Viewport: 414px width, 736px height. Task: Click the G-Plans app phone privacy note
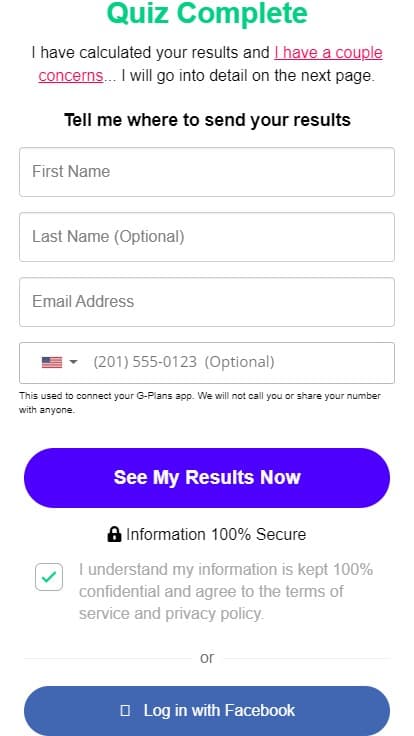point(200,403)
